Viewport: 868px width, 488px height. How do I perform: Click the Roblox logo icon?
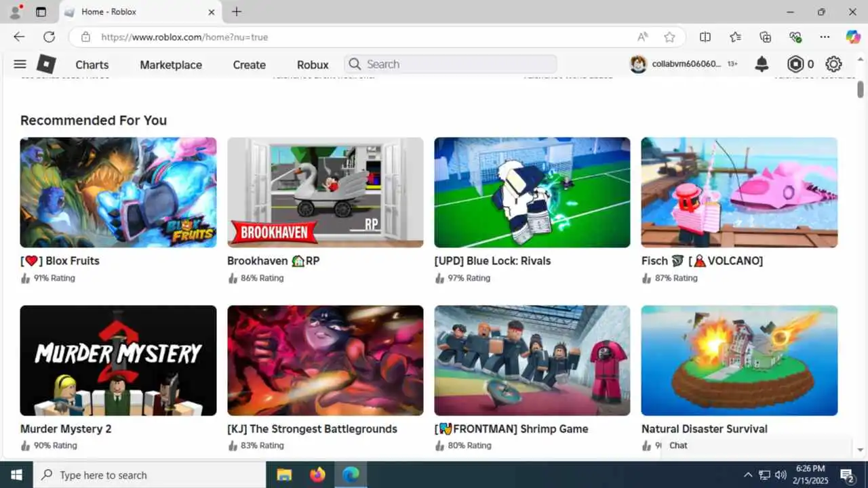[46, 64]
